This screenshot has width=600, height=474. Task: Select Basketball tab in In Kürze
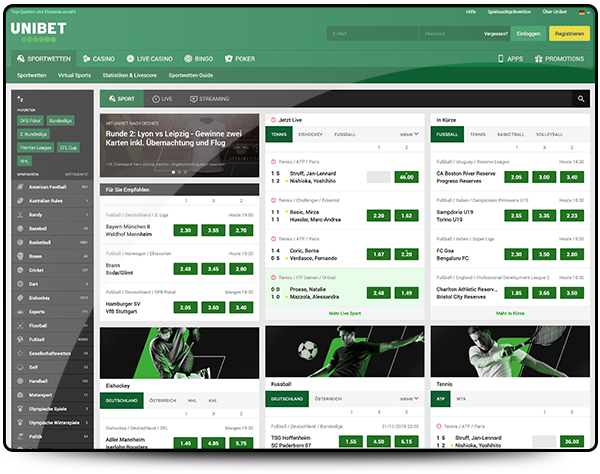510,135
